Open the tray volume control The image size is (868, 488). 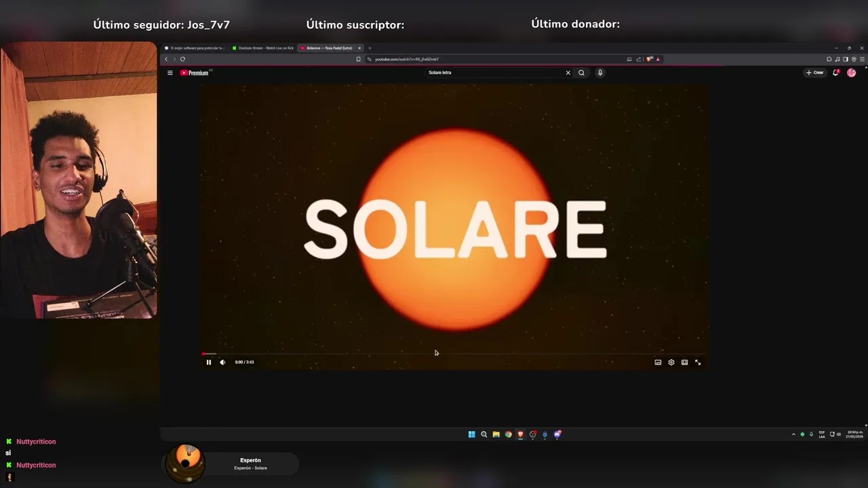(x=839, y=434)
